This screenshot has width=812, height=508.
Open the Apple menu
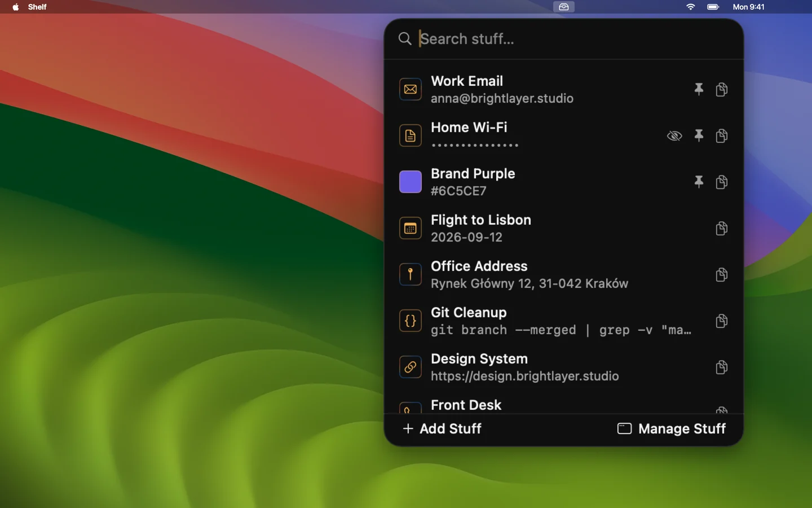[x=15, y=7]
